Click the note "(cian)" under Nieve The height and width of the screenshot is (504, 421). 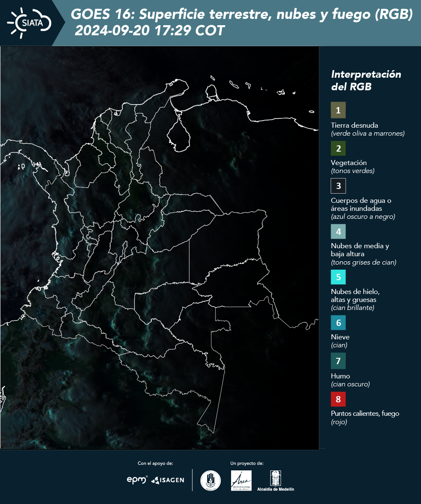(339, 345)
